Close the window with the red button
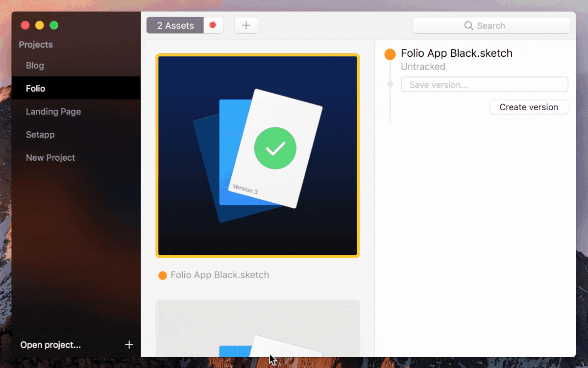The height and width of the screenshot is (368, 588). (x=25, y=25)
